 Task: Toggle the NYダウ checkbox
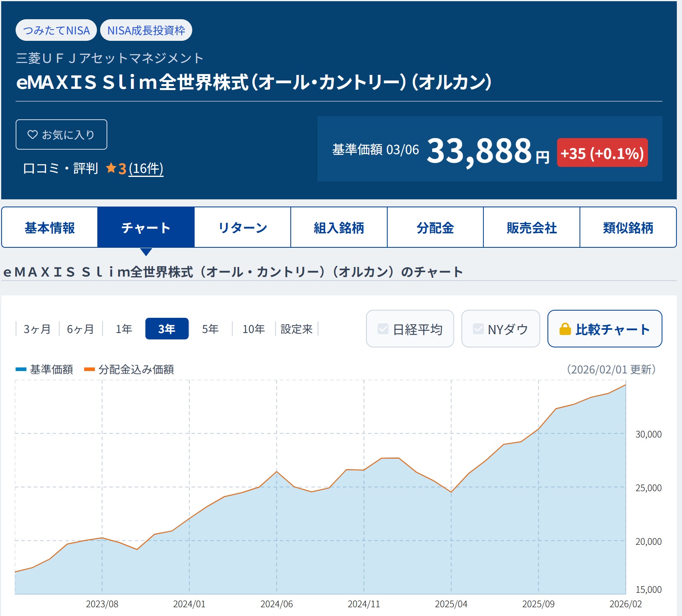tap(478, 329)
